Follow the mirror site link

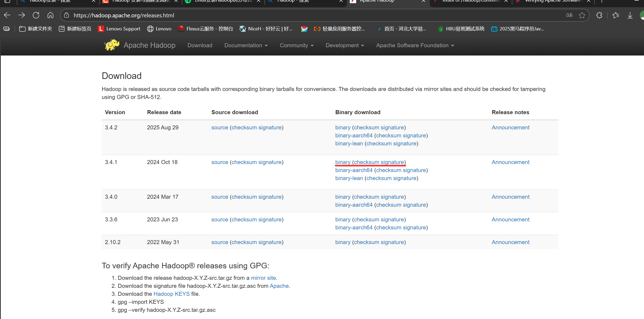(x=263, y=278)
